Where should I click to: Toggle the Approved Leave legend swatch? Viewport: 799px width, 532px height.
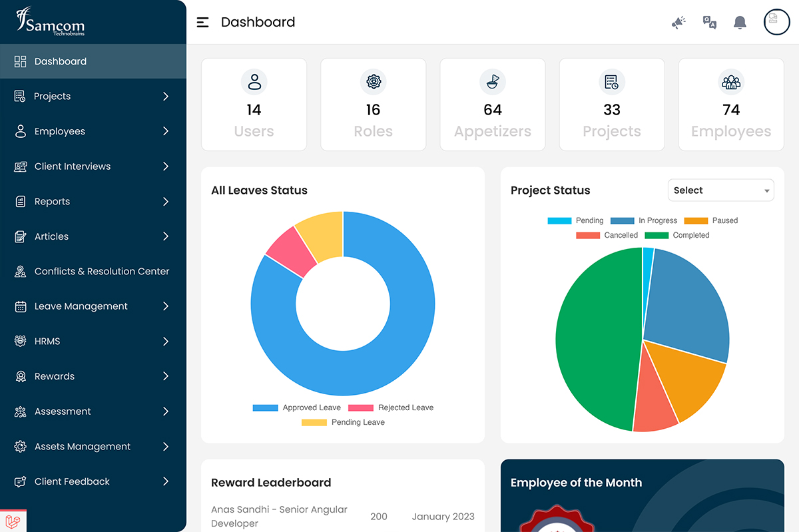(x=265, y=408)
